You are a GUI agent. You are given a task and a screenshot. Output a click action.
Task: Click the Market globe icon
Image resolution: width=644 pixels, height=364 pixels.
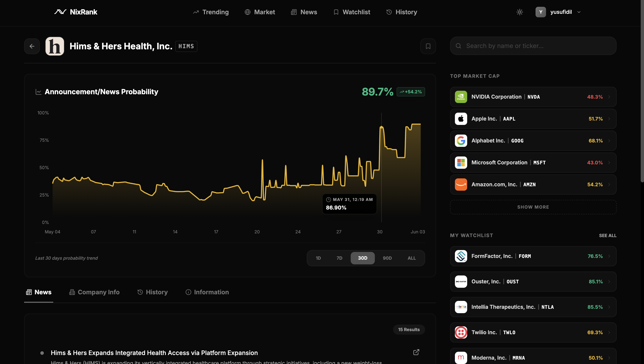click(248, 12)
